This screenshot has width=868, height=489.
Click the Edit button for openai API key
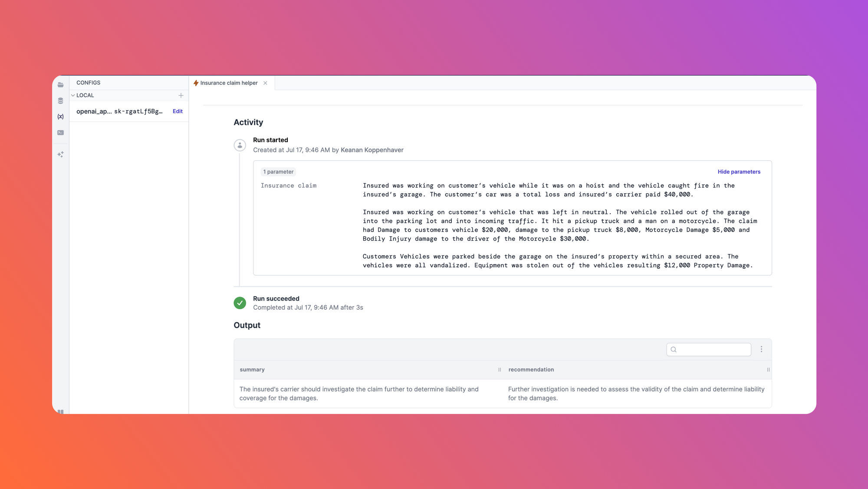[x=177, y=111]
